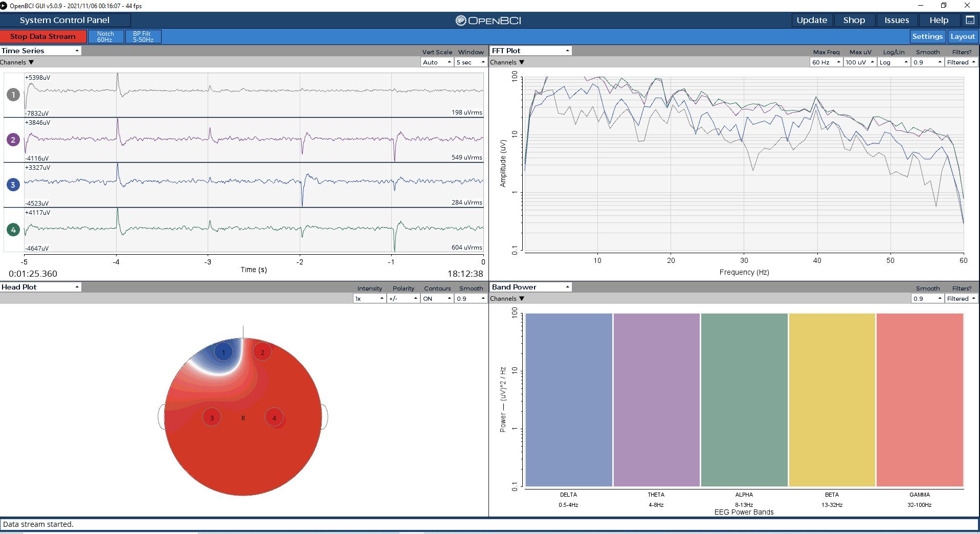Click the Layout button
980x534 pixels.
tap(963, 36)
